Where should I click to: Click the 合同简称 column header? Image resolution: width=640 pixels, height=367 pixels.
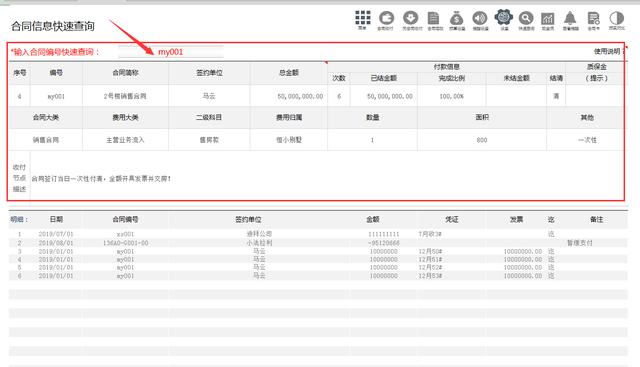coord(125,73)
